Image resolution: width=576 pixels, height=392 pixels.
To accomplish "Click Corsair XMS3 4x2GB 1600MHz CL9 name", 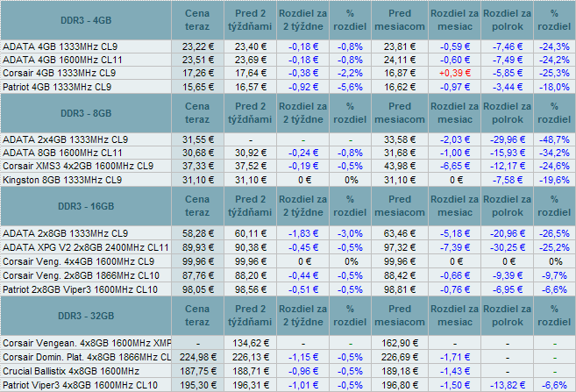I will 78,166.
